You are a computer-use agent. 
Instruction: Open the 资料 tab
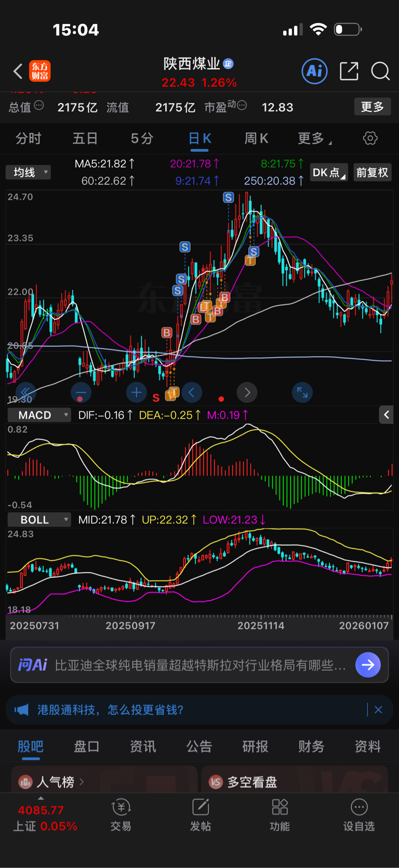(368, 746)
